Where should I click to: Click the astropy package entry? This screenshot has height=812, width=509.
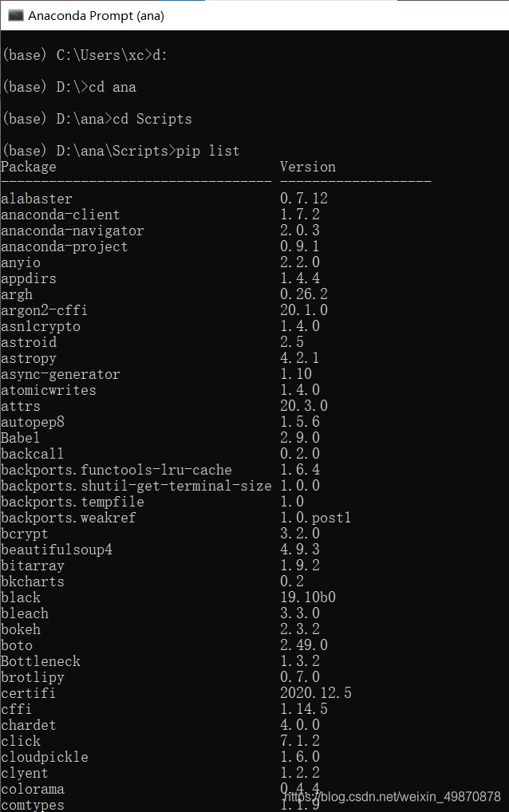pyautogui.click(x=29, y=358)
